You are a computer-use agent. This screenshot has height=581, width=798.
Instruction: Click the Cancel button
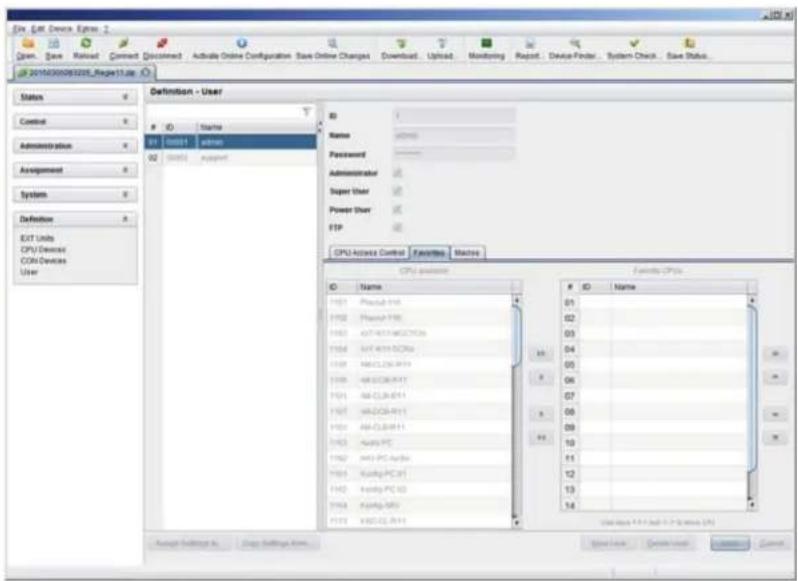point(771,543)
